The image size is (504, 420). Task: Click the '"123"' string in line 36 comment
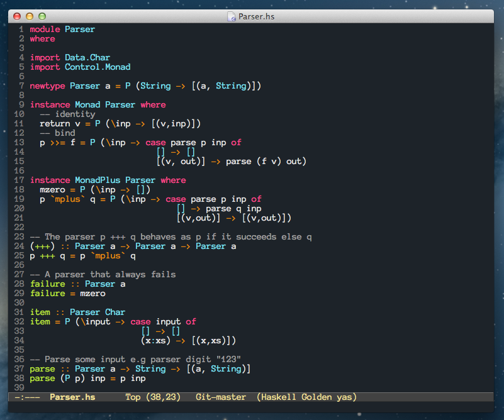point(228,359)
